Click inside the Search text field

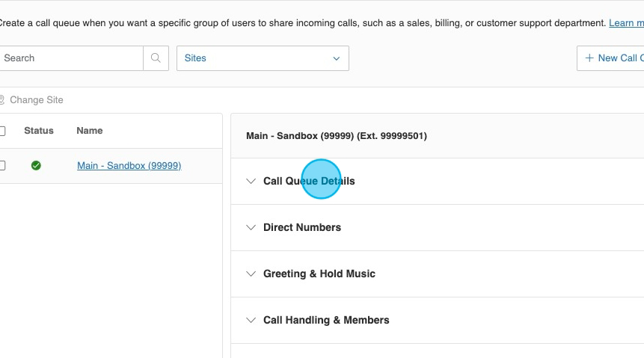[x=71, y=58]
